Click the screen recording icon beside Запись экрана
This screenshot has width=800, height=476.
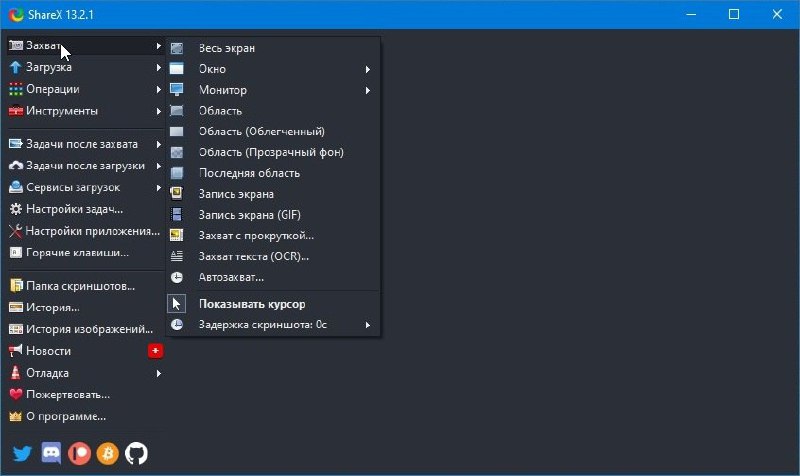177,194
